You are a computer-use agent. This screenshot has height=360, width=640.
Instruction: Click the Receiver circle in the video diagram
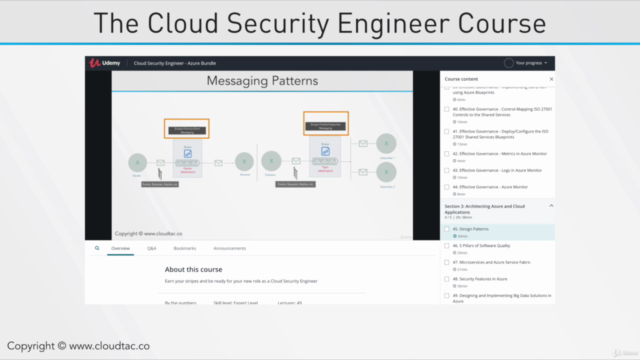pyautogui.click(x=244, y=162)
